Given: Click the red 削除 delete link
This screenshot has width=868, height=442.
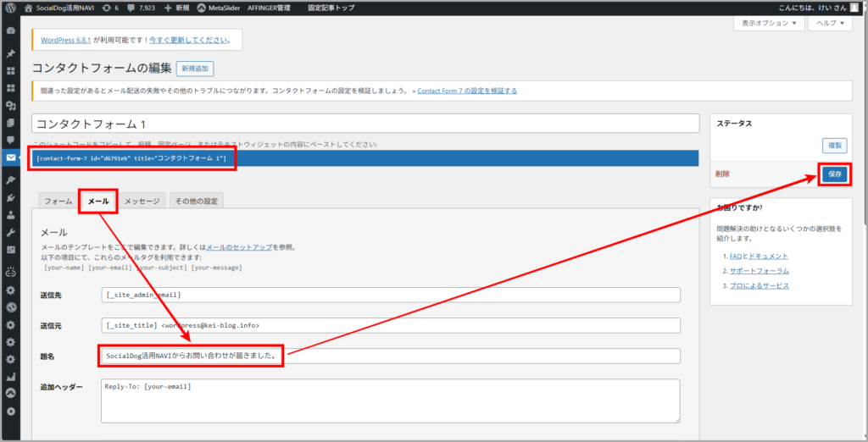Looking at the screenshot, I should coord(722,174).
